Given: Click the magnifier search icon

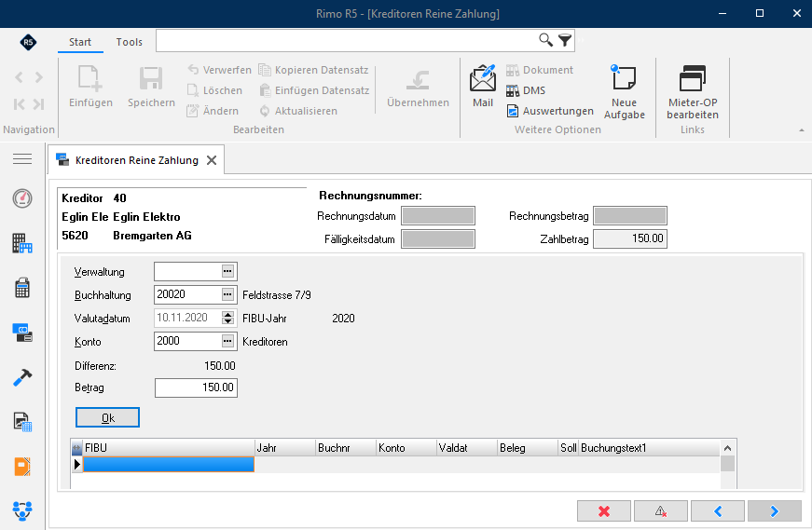Looking at the screenshot, I should point(545,40).
